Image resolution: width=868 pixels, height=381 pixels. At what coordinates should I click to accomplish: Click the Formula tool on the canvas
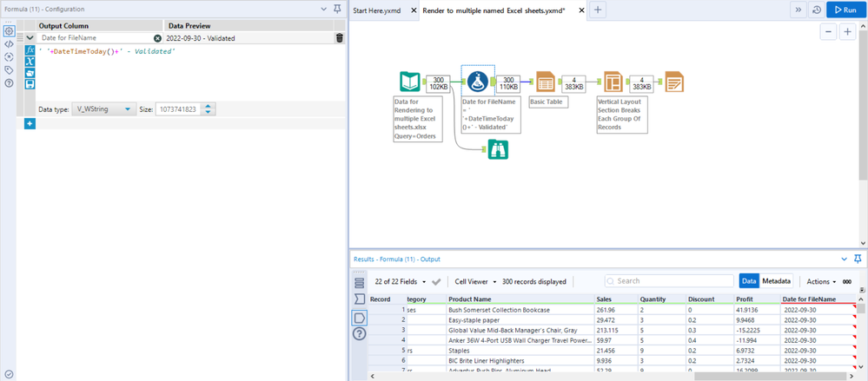(477, 82)
